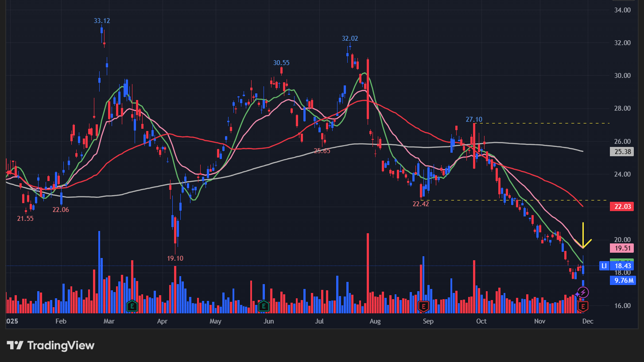The width and height of the screenshot is (644, 362).
Task: Select the yellow arrow drawing
Action: 583,236
